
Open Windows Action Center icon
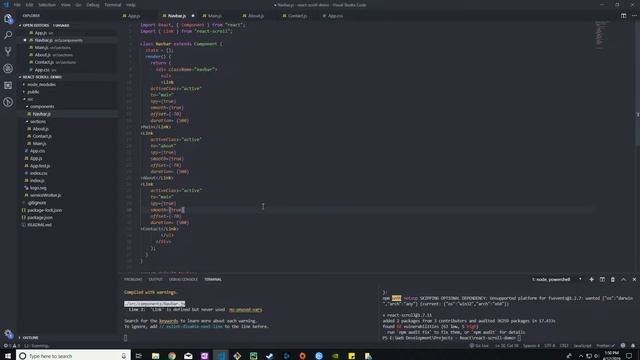coord(629,356)
